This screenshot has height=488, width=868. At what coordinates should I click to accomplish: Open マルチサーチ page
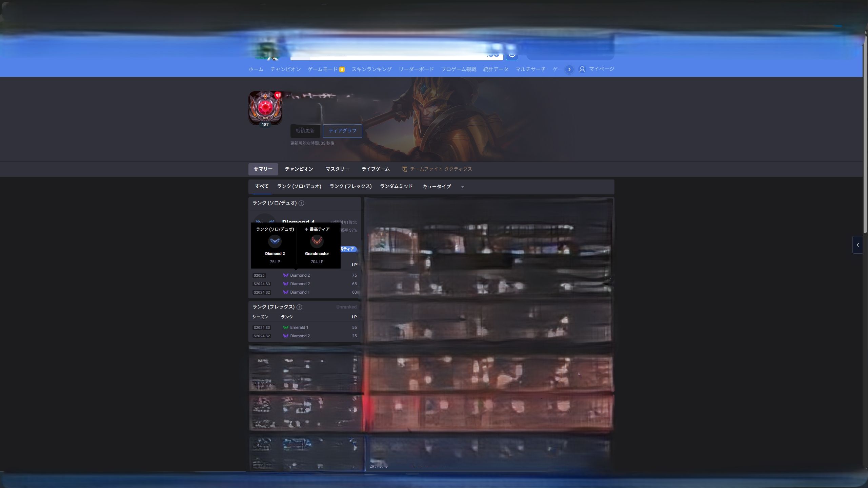tap(530, 69)
